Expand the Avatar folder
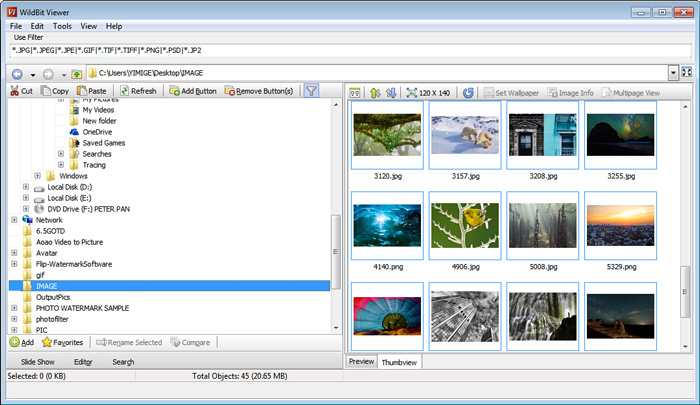 (14, 253)
